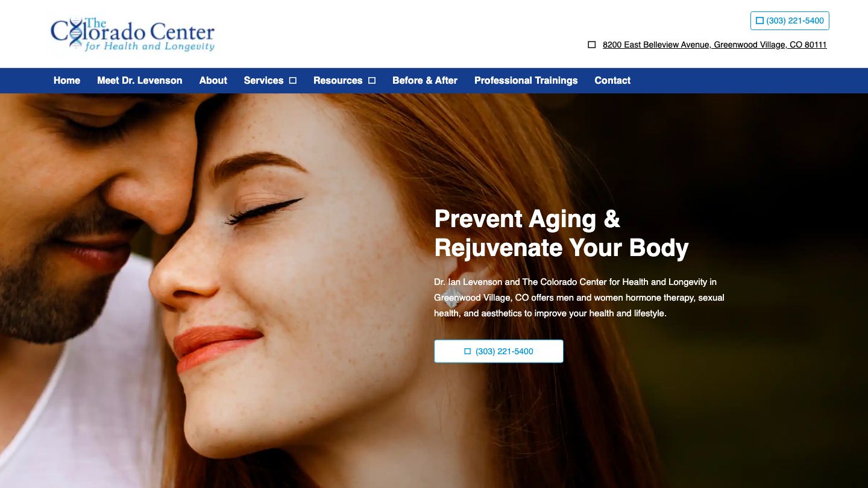
Task: Go to the Home page
Action: (67, 80)
